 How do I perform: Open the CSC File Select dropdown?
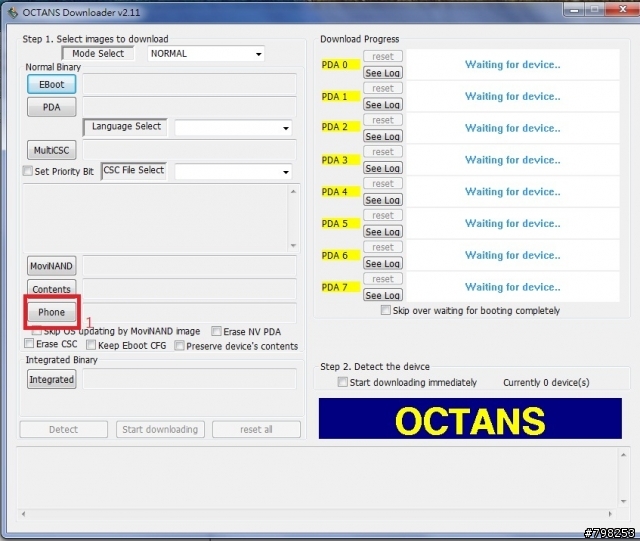click(233, 171)
